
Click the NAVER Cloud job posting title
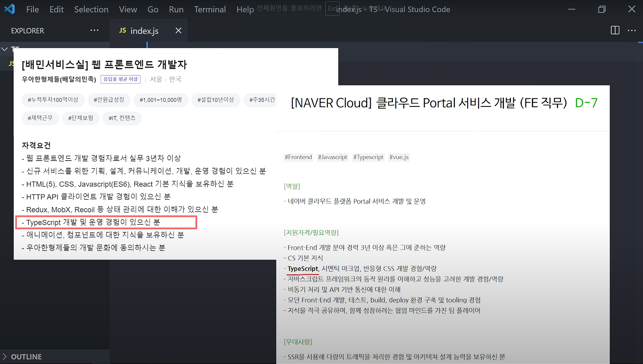click(429, 103)
